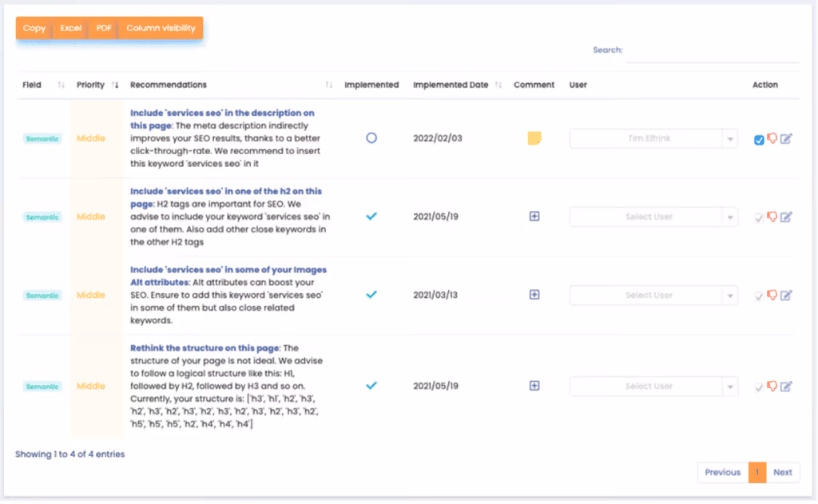The width and height of the screenshot is (818, 504).
Task: Select page 1 in the pagination
Action: pos(757,473)
